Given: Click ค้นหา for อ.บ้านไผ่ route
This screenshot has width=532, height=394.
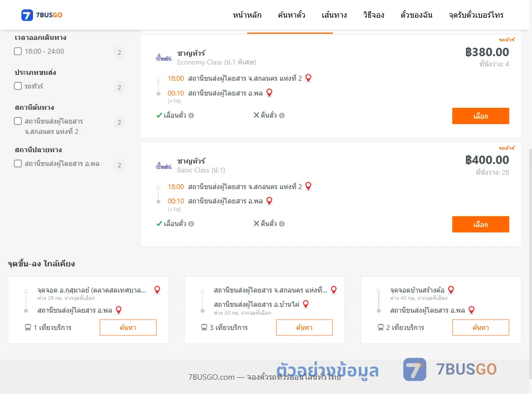Looking at the screenshot, I should coord(304,328).
